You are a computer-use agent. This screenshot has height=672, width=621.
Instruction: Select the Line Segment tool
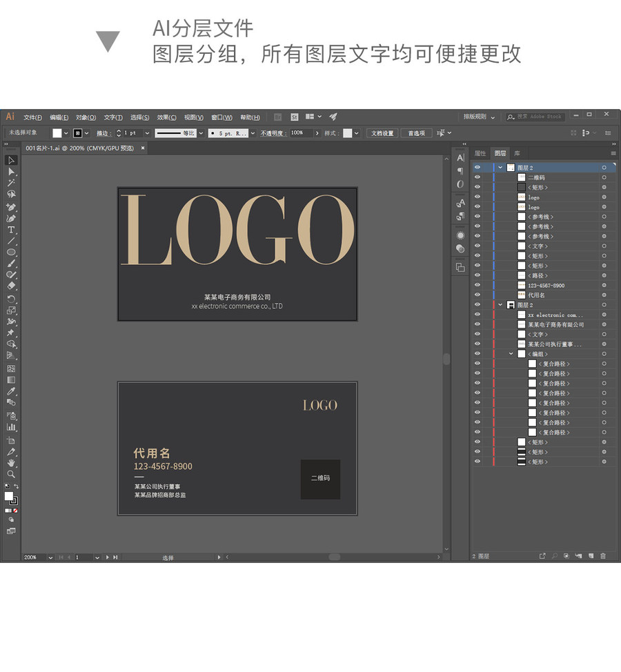[x=11, y=241]
